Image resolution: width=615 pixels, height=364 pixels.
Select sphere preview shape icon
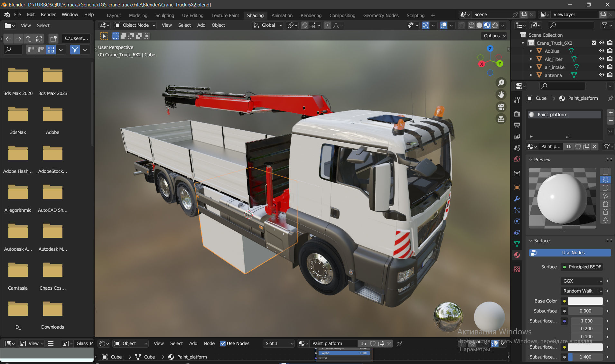coord(605,180)
